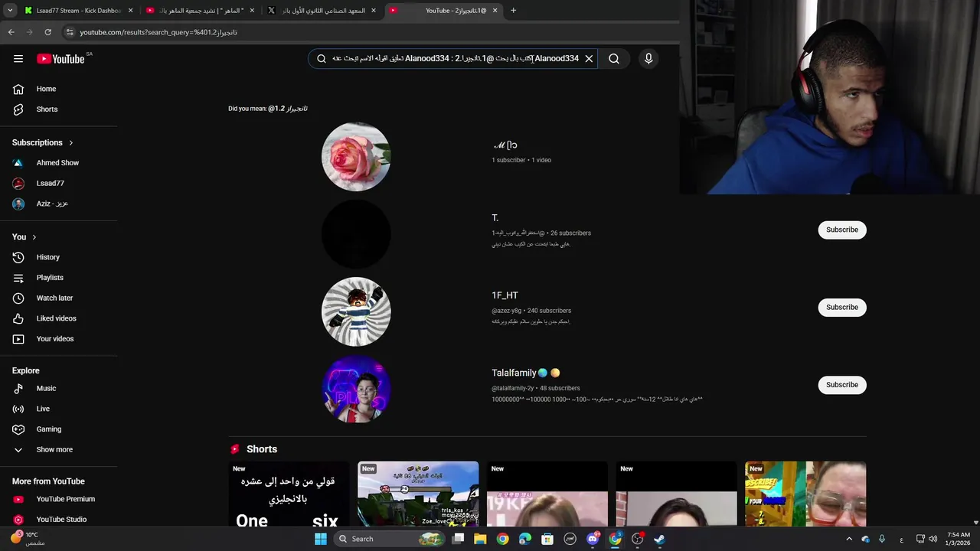Subscribe to the T. channel
Image resolution: width=980 pixels, height=551 pixels.
click(842, 230)
